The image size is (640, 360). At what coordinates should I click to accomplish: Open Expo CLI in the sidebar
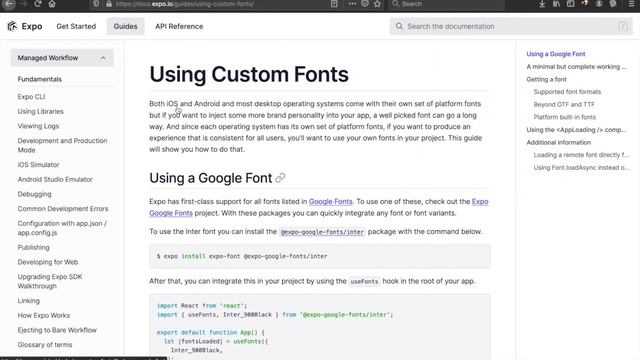31,97
